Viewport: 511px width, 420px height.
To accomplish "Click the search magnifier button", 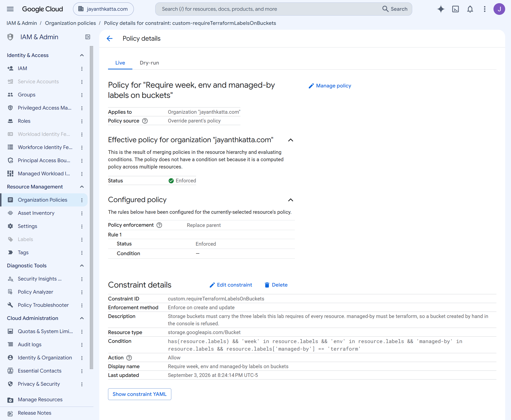I will 395,9.
